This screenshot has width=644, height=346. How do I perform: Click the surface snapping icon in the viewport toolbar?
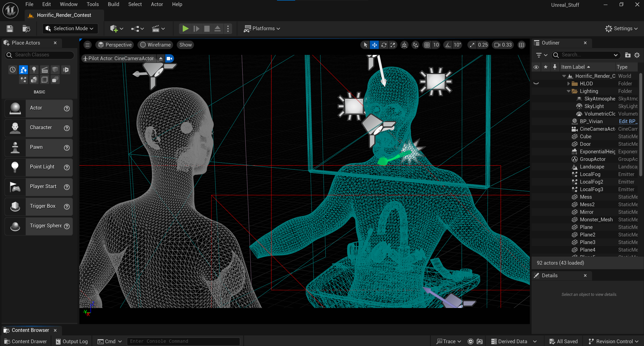coord(415,45)
